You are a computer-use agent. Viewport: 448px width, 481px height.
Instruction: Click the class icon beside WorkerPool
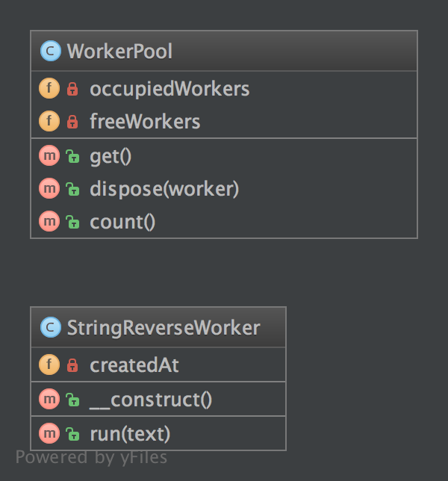tap(50, 52)
